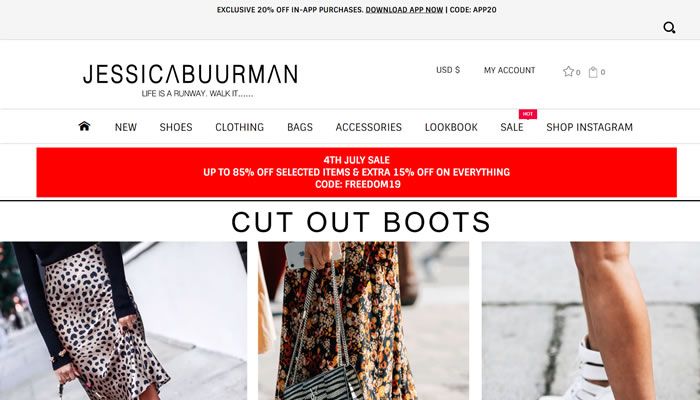Visit the Shop Instagram page

click(589, 127)
